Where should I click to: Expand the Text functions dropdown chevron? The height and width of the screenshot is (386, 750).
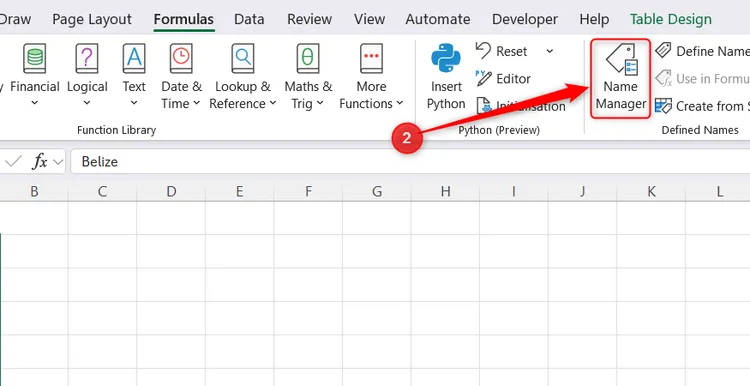coord(134,103)
